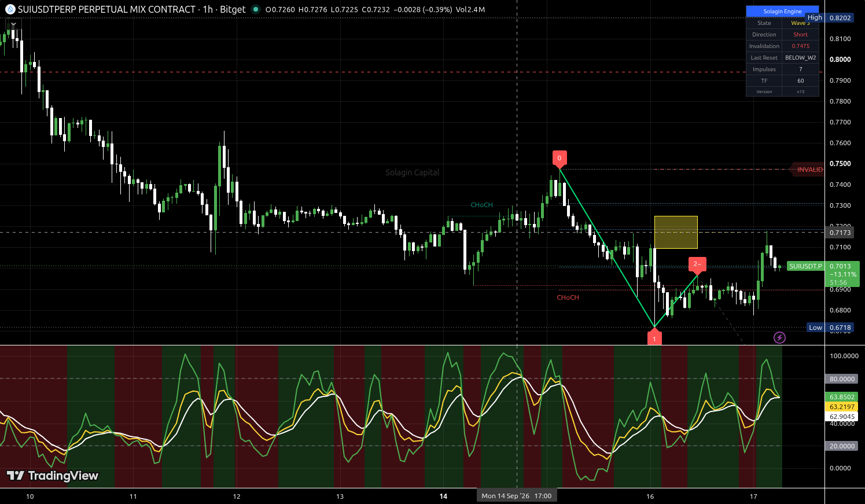865x504 pixels.
Task: Click the Version v15 cell
Action: click(800, 91)
